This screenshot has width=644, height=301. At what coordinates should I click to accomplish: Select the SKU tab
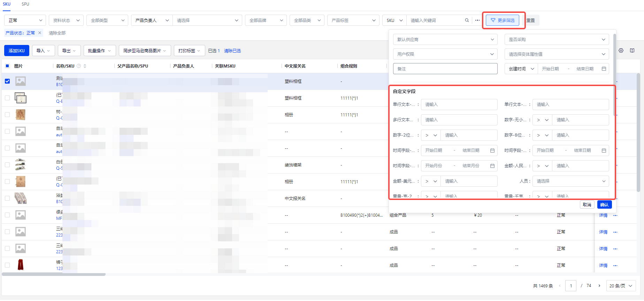[7, 4]
